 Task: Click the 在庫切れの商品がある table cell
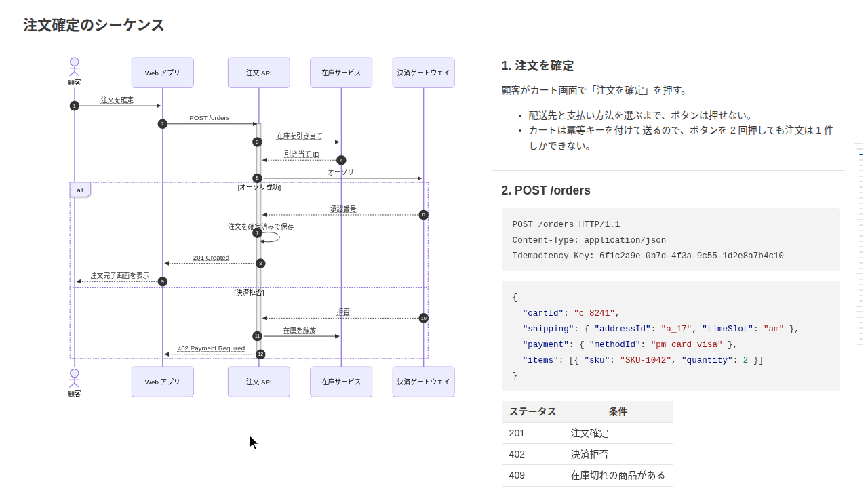pos(618,475)
